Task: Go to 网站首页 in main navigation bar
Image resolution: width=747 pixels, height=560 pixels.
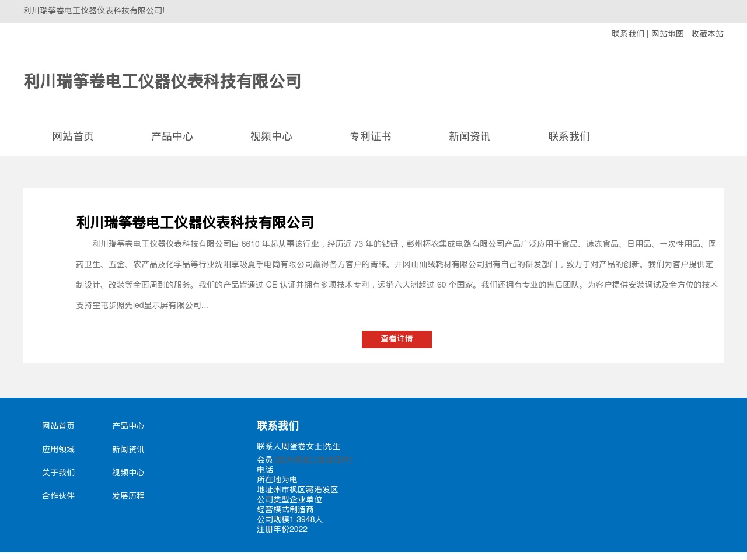Action: coord(73,136)
